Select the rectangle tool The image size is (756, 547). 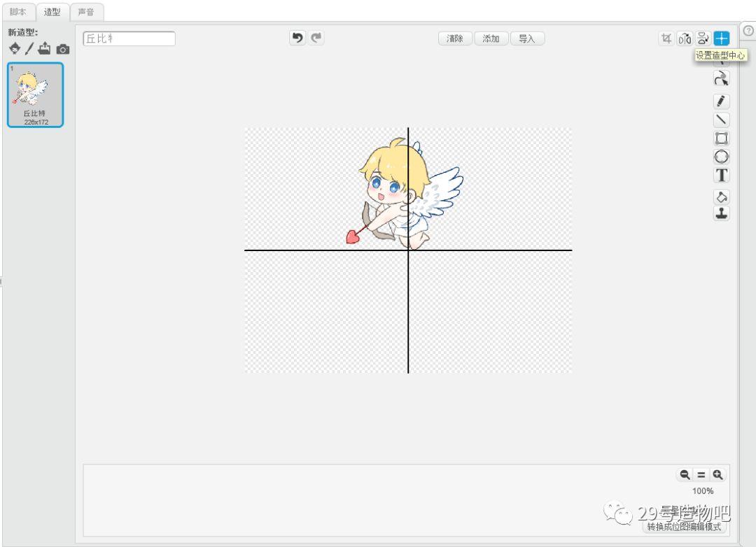point(721,138)
